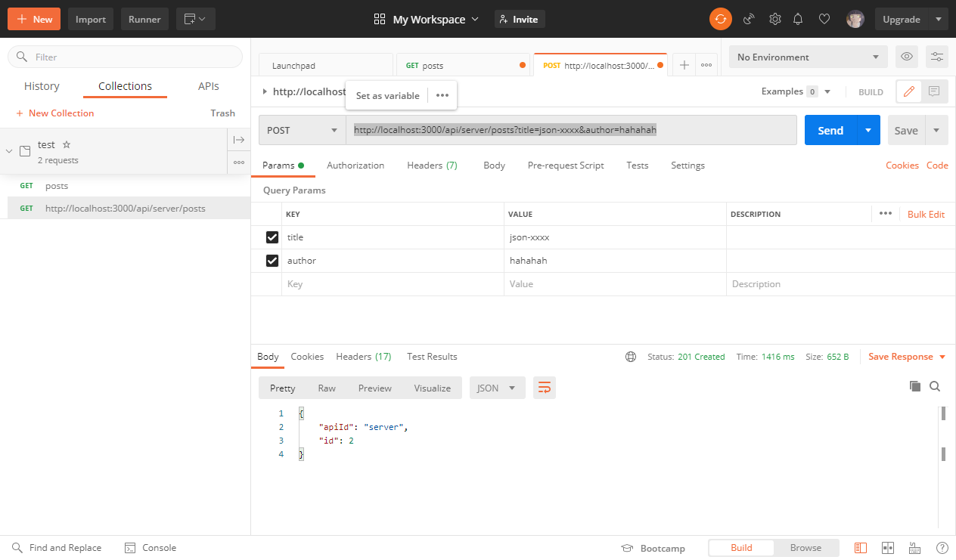Open the POST method dropdown
The width and height of the screenshot is (956, 560).
tap(303, 130)
